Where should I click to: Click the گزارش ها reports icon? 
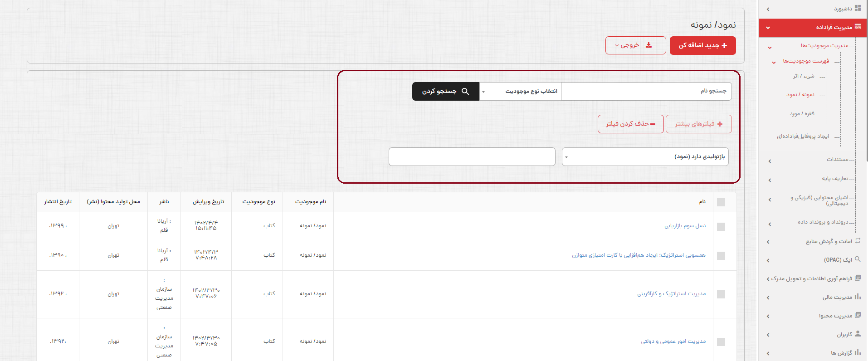[858, 352]
